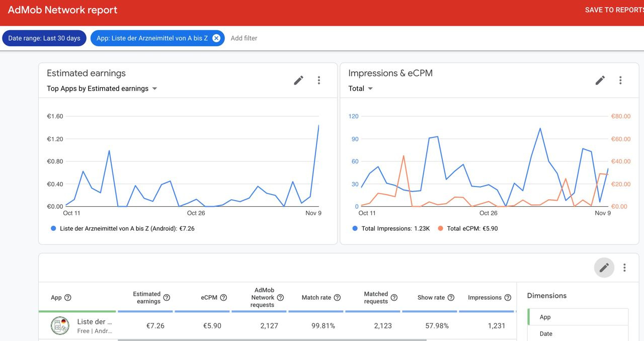
Task: Click the '€1.60' axis label in earnings chart
Action: 55,116
